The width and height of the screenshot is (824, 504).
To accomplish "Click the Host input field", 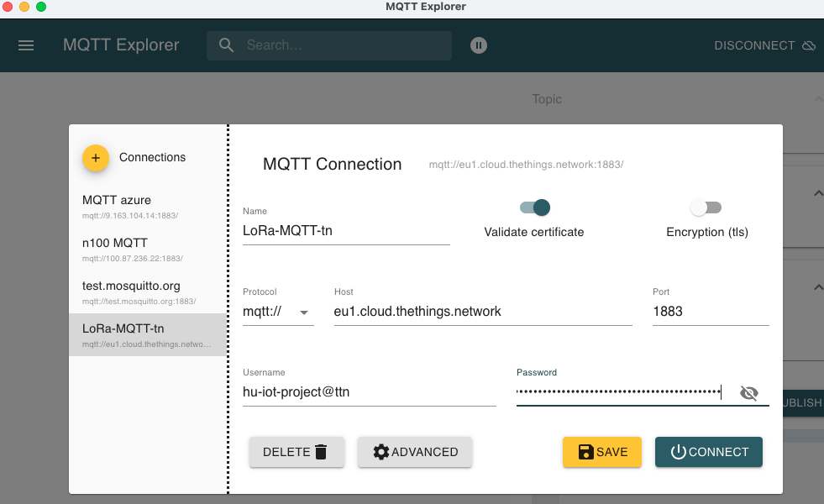I will pos(483,312).
